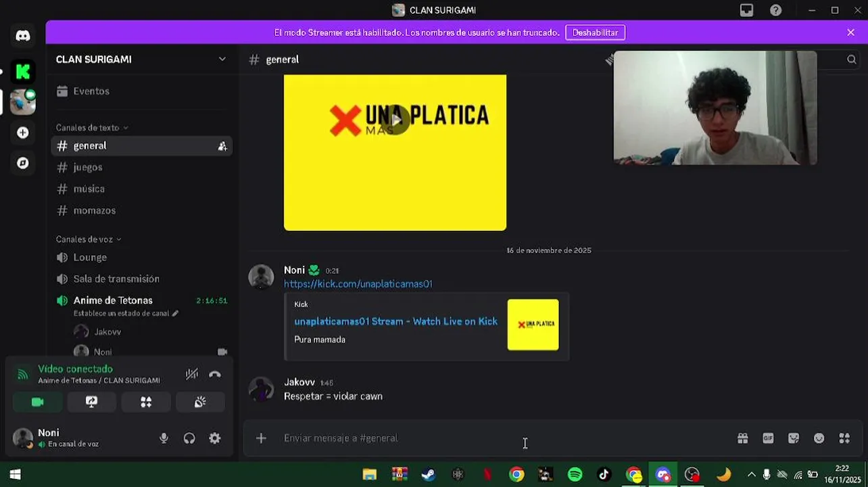Click Noni's avatar in chat
868x487 pixels.
pyautogui.click(x=261, y=277)
